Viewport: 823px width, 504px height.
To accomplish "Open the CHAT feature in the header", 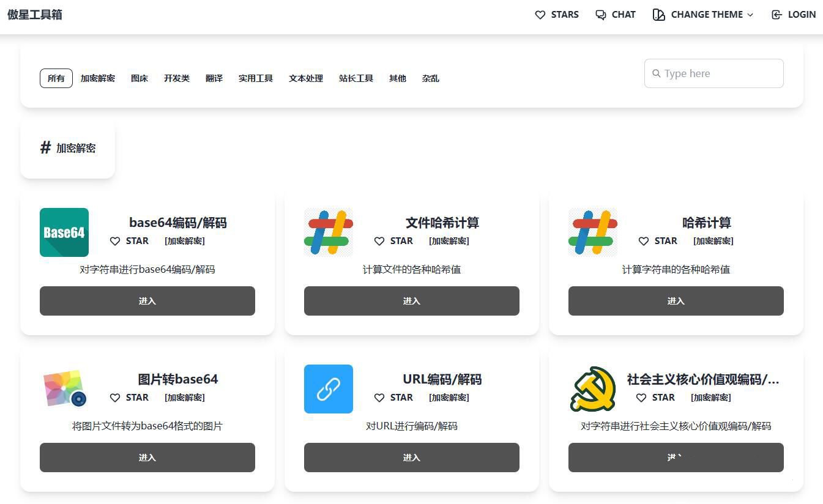I will pos(615,14).
